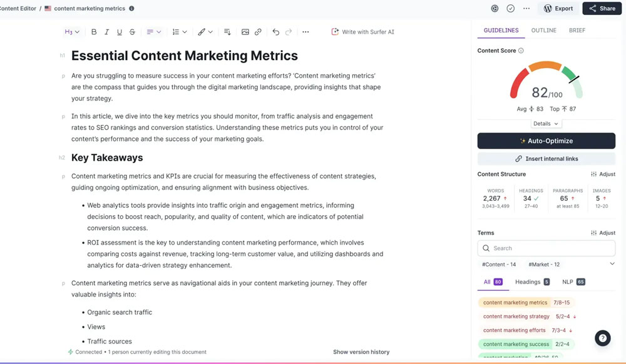Click the Connected status lightning icon
Screen dimensions: 626x364
(x=71, y=352)
